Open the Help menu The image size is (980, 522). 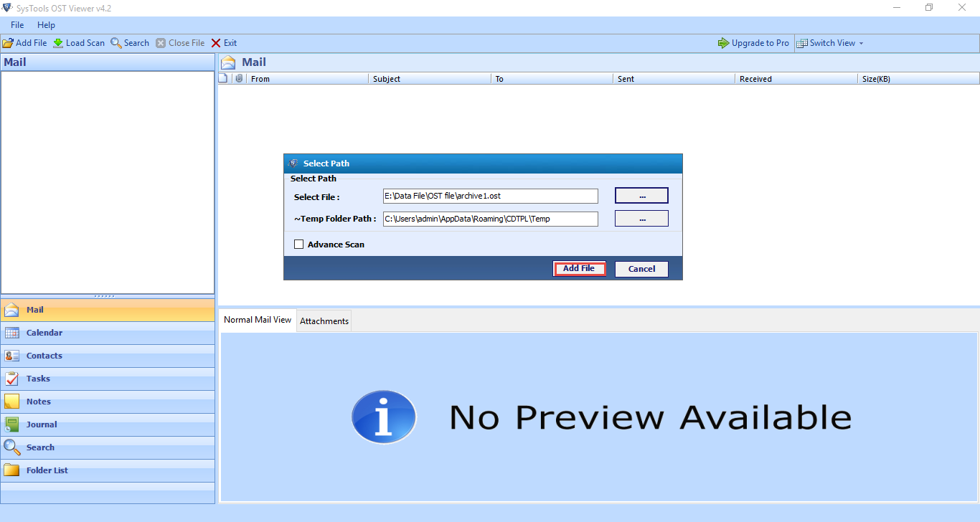click(46, 25)
